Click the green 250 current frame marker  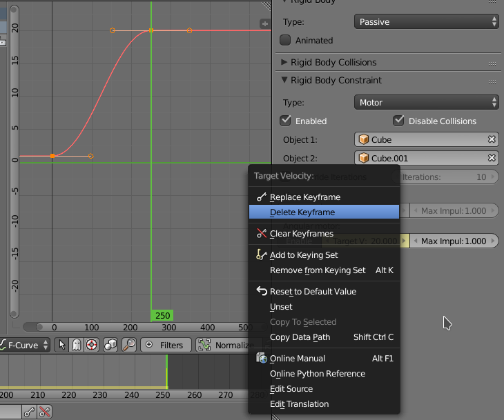pyautogui.click(x=162, y=315)
